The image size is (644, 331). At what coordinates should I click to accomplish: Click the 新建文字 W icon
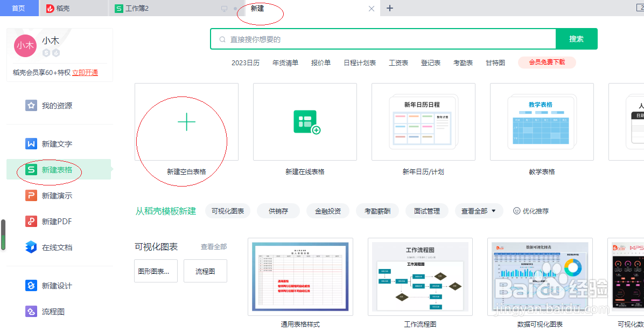[31, 144]
